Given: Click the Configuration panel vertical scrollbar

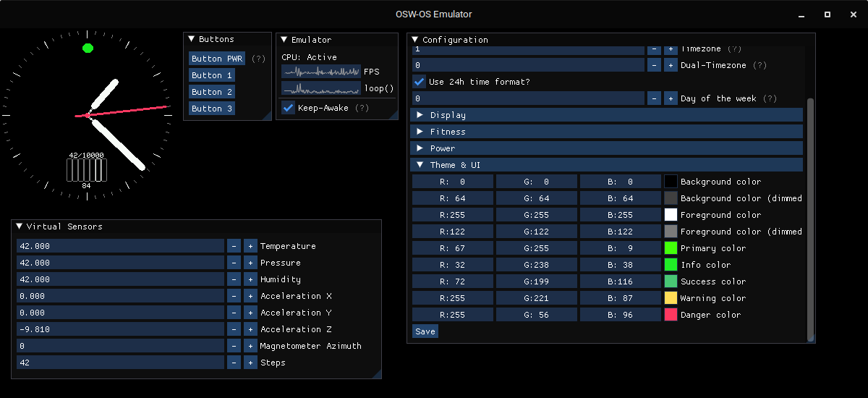Looking at the screenshot, I should click(810, 219).
